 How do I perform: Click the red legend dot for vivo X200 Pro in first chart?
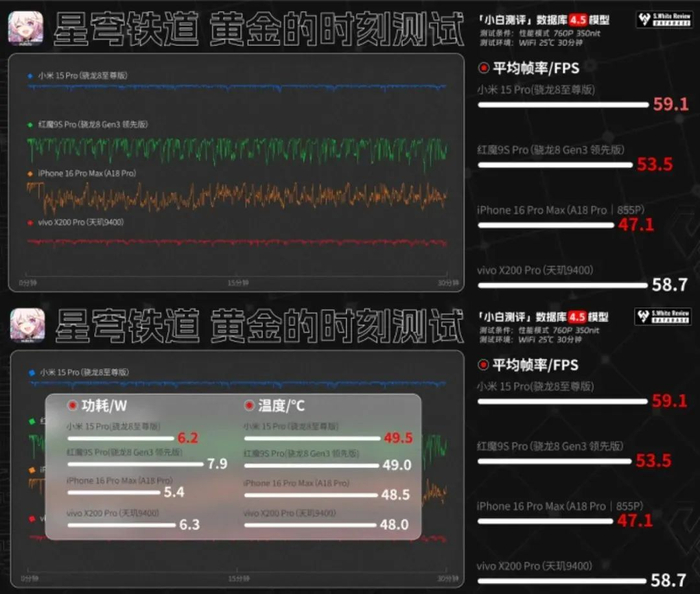click(30, 223)
